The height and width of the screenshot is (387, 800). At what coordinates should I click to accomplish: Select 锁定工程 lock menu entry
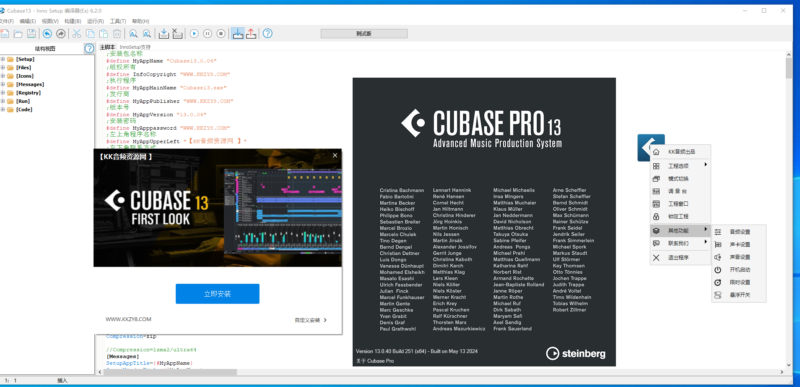coord(681,217)
